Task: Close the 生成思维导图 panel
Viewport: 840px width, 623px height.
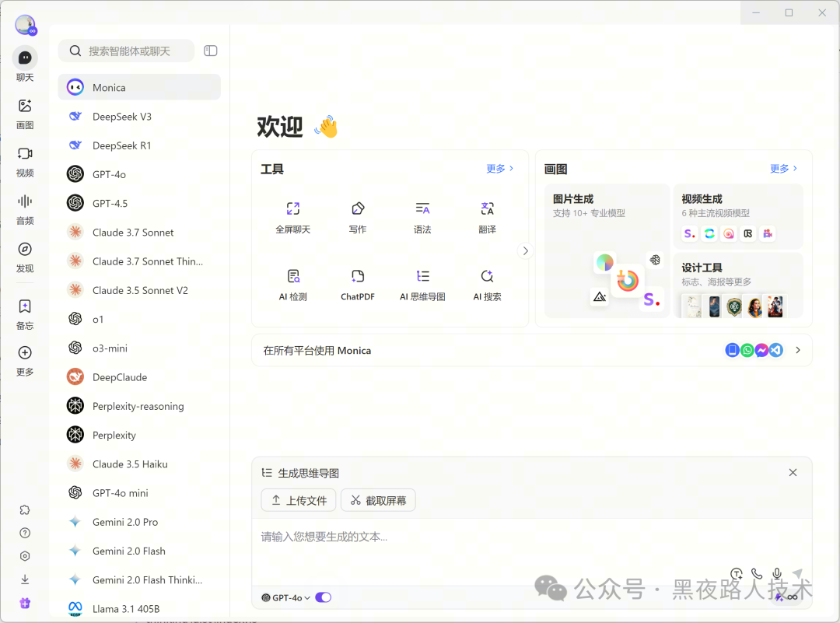Action: (793, 472)
